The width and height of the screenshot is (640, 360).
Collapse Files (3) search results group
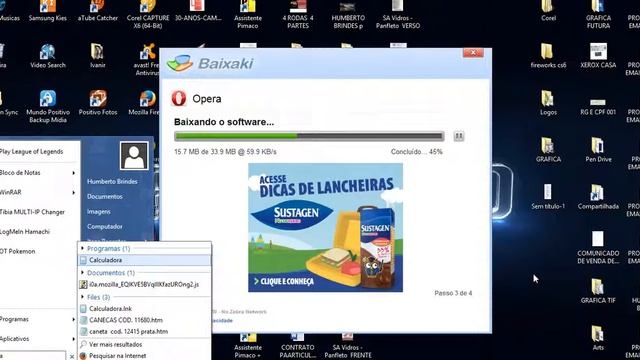82,297
